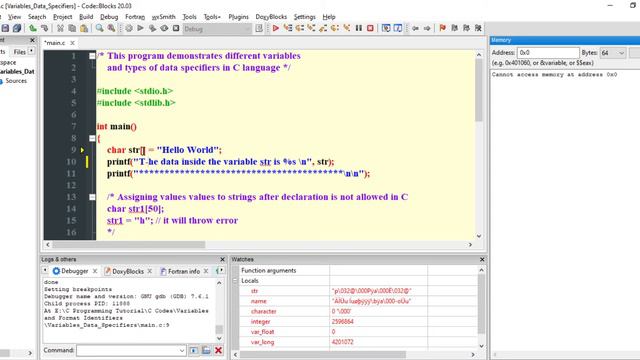Open the Debugging windows icon
Image resolution: width=640 pixels, height=360 pixels.
click(x=386, y=28)
